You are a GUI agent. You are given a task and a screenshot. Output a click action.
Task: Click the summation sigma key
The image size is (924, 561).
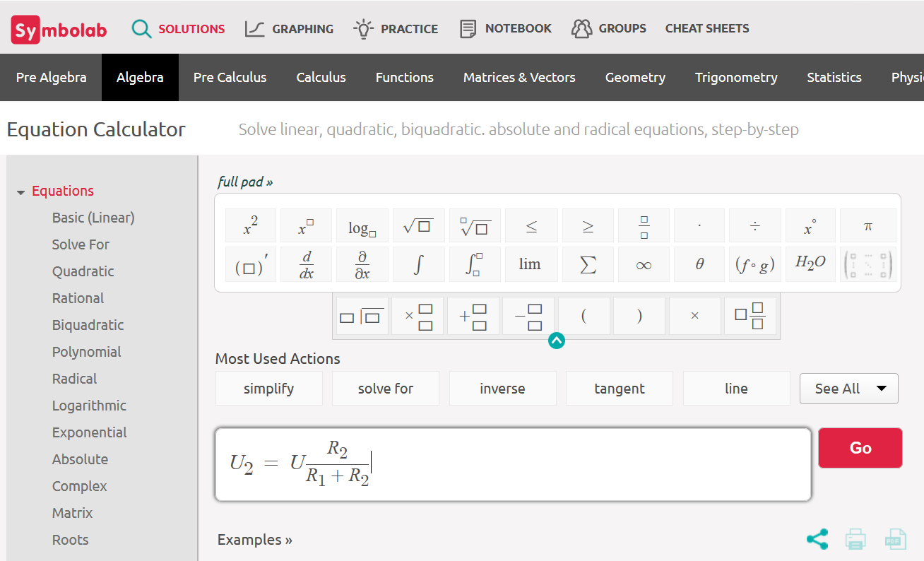587,264
